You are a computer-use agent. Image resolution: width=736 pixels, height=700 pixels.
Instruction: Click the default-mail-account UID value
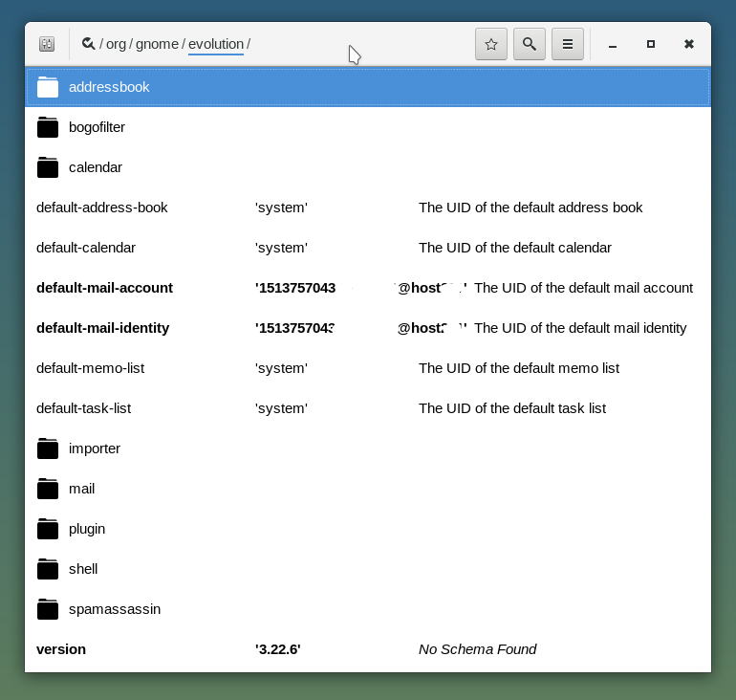(361, 288)
